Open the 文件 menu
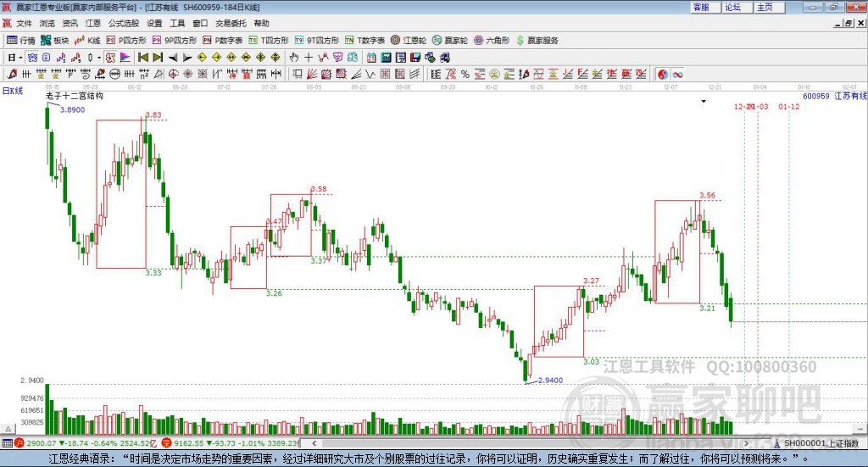The image size is (868, 467). tap(25, 23)
